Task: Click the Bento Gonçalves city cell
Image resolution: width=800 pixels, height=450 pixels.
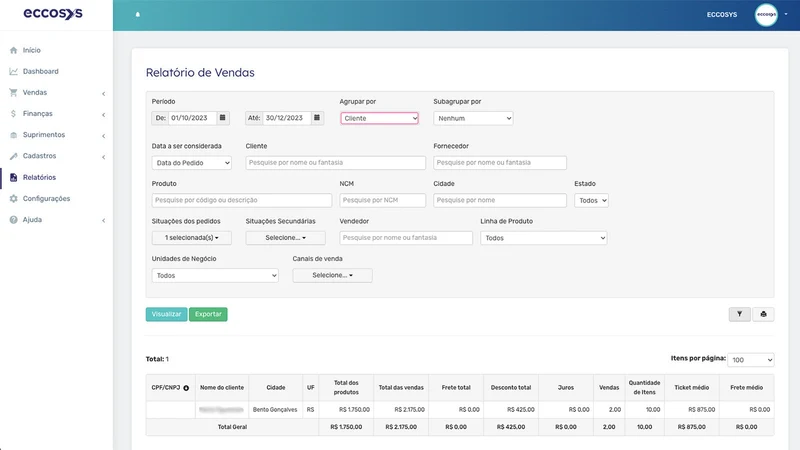Action: 274,410
